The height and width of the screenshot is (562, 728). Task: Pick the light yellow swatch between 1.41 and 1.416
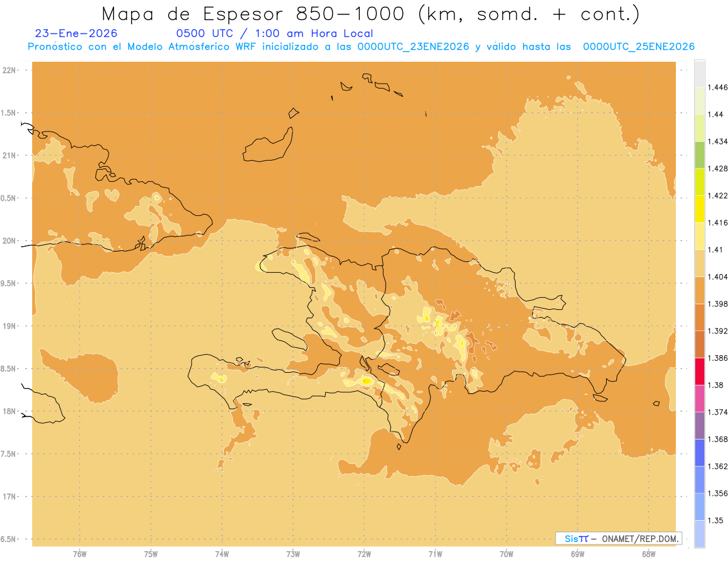699,236
